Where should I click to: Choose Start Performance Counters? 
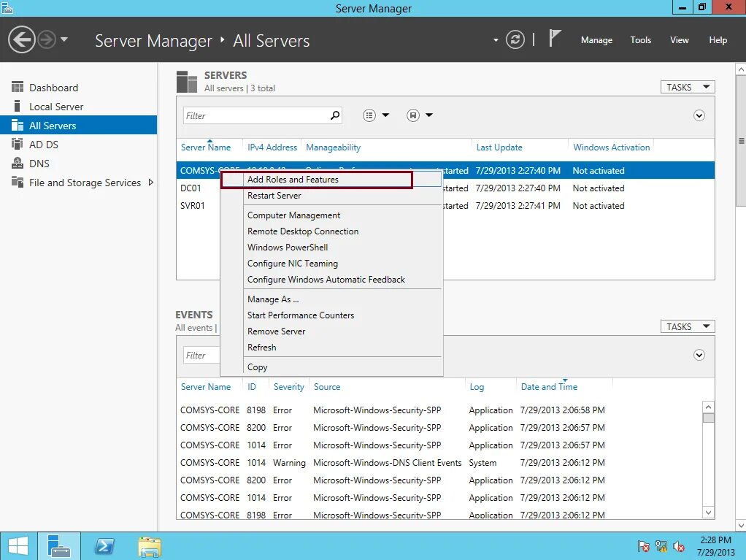click(331, 315)
